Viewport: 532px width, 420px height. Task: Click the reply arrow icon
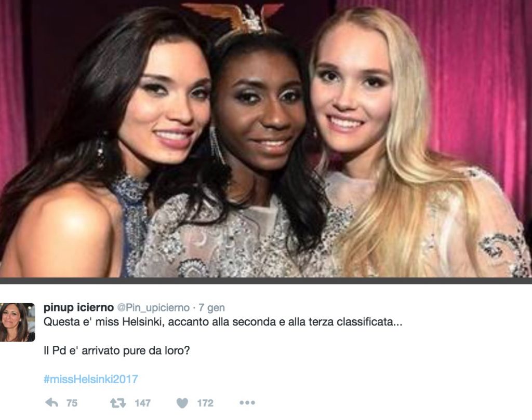click(51, 403)
